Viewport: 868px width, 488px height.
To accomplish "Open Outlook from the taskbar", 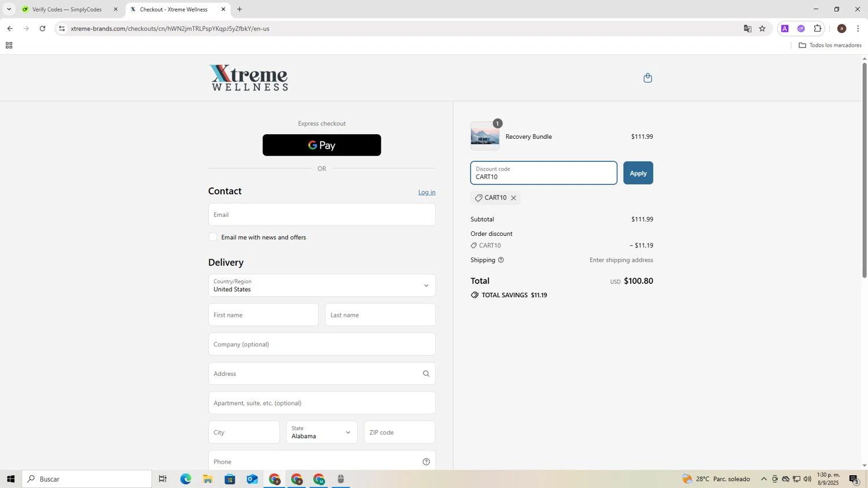I will point(252,479).
